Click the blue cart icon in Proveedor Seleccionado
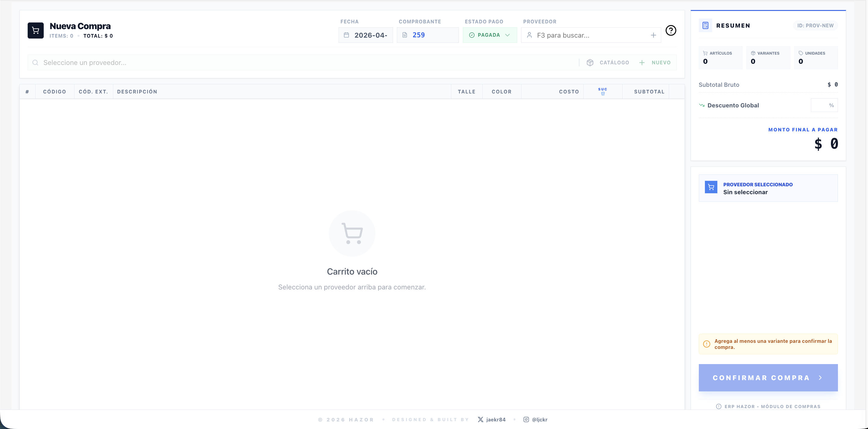The image size is (868, 429). 711,187
